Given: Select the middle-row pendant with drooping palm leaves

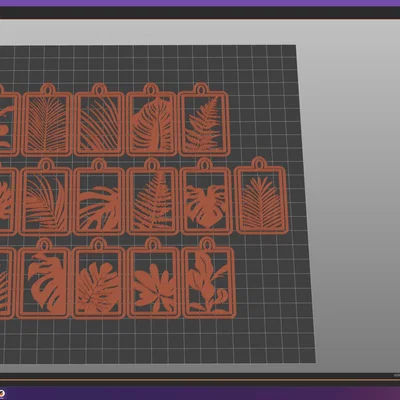Looking at the screenshot, I should [x=45, y=197].
